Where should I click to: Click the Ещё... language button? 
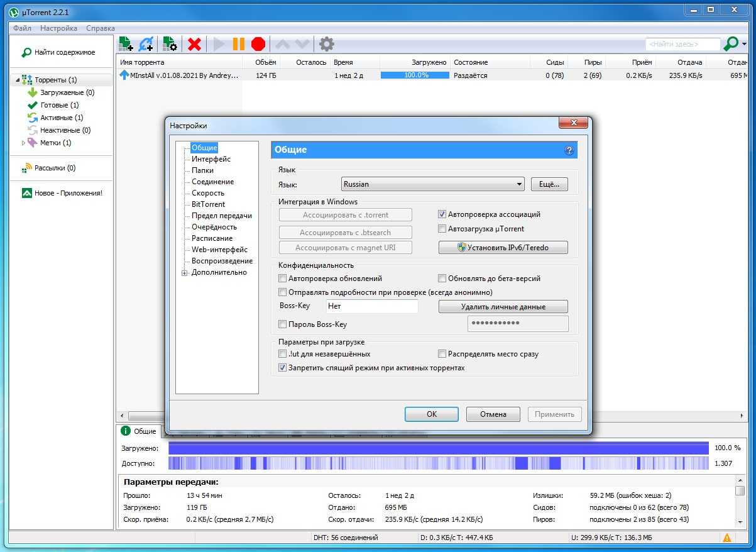point(549,184)
